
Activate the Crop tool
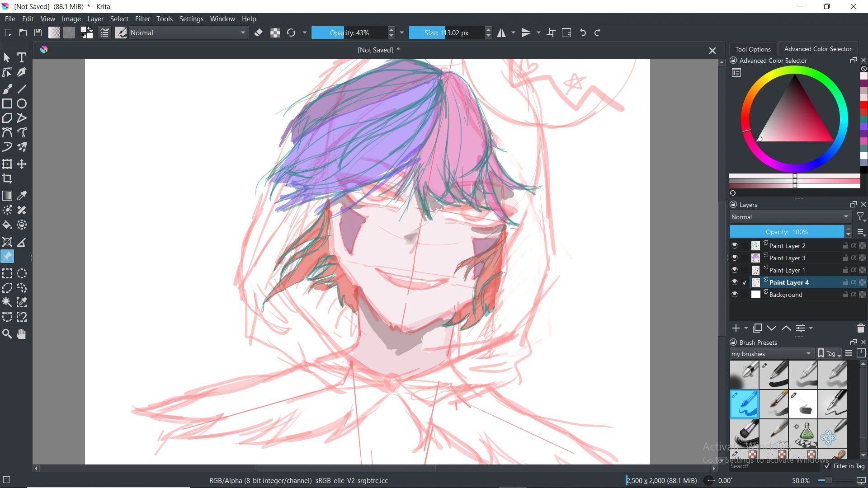tap(7, 179)
